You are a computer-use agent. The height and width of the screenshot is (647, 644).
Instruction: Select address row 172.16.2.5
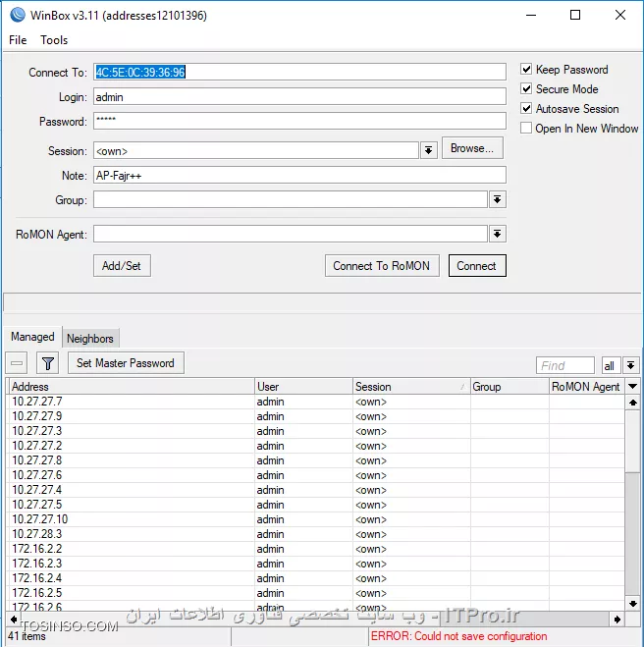pyautogui.click(x=316, y=593)
